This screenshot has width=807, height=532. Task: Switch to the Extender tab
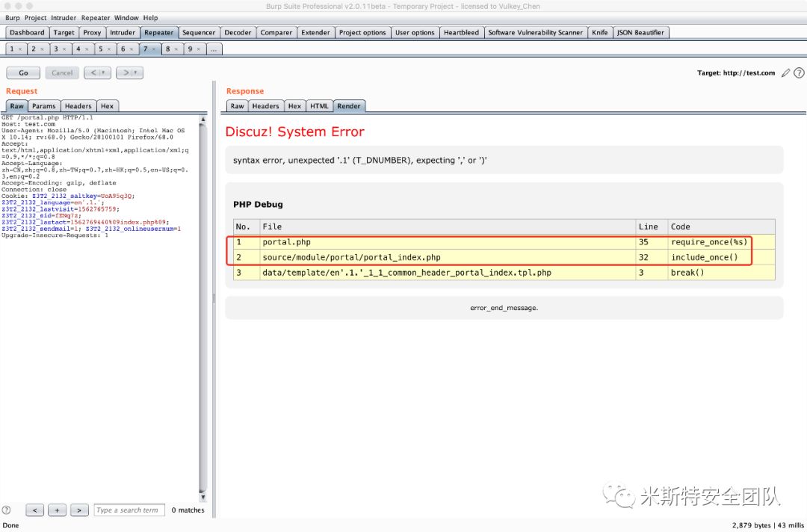click(315, 32)
